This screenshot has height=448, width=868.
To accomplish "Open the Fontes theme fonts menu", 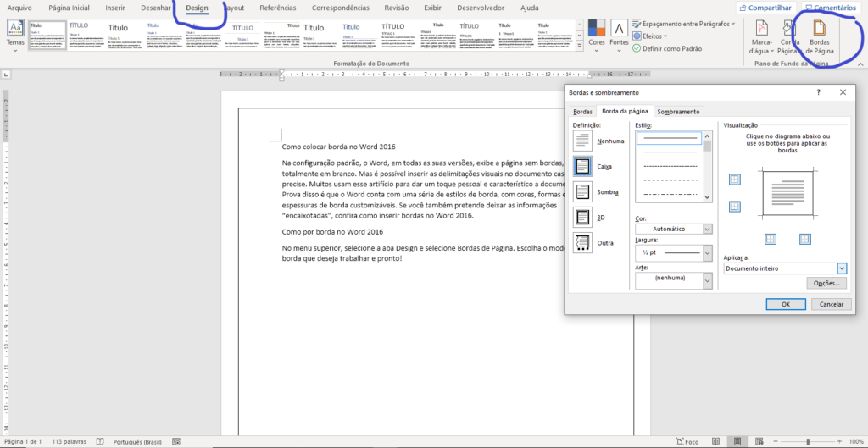I will 619,35.
